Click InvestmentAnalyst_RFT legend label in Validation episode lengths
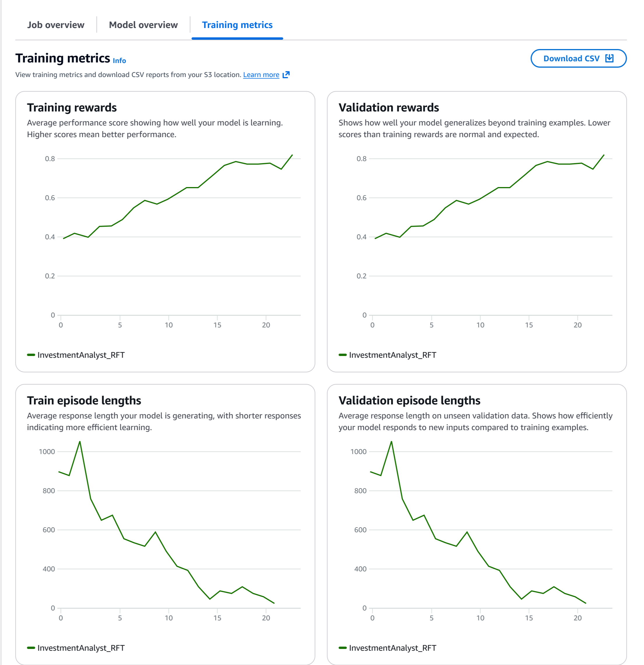644x665 pixels. pos(392,648)
